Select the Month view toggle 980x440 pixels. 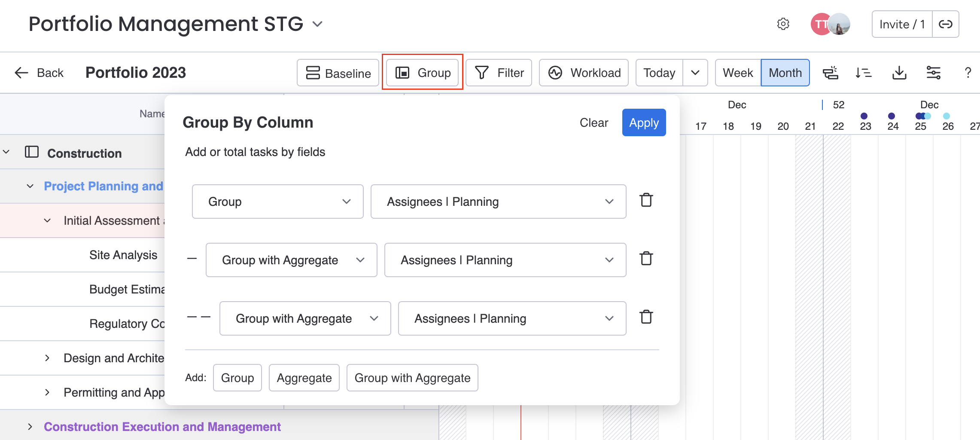coord(785,73)
